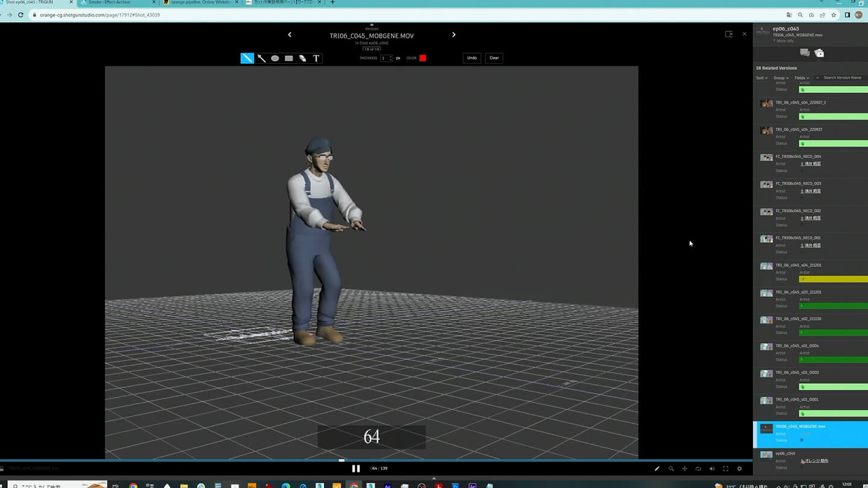The width and height of the screenshot is (868, 488).
Task: Click the Undo annotation button
Action: coord(472,58)
